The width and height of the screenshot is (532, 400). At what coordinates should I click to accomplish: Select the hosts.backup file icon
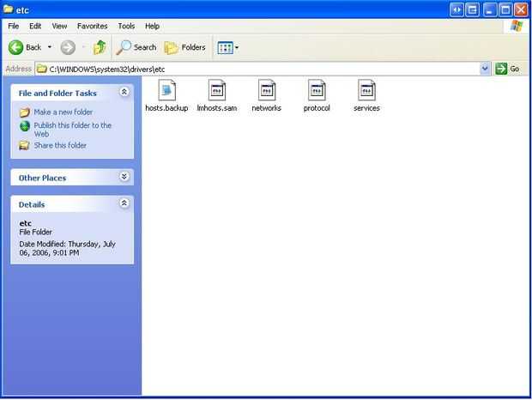[166, 90]
